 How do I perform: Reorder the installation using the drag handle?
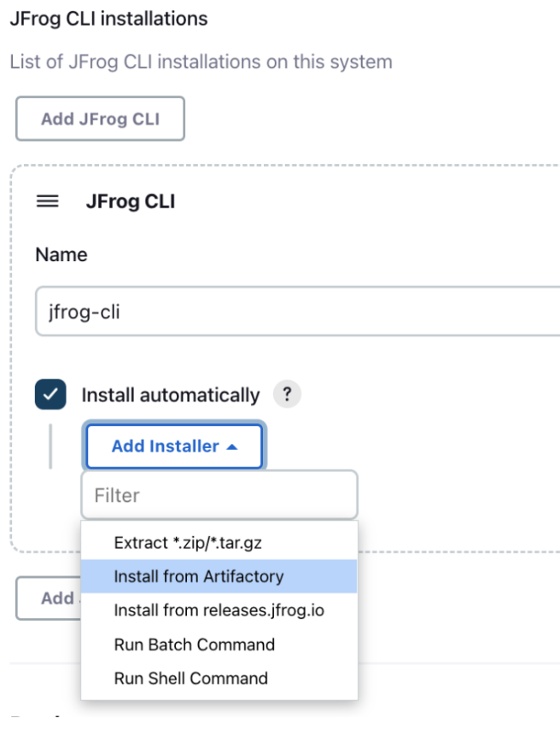click(x=47, y=201)
